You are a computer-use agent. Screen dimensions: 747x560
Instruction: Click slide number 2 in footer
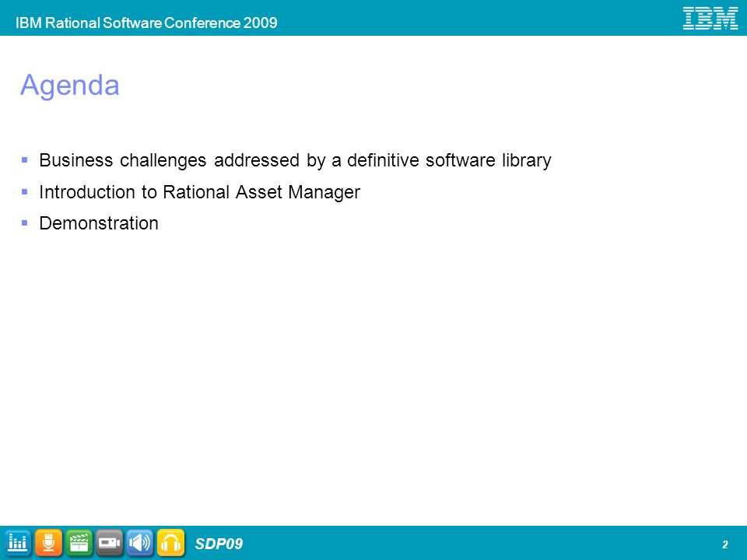click(725, 544)
